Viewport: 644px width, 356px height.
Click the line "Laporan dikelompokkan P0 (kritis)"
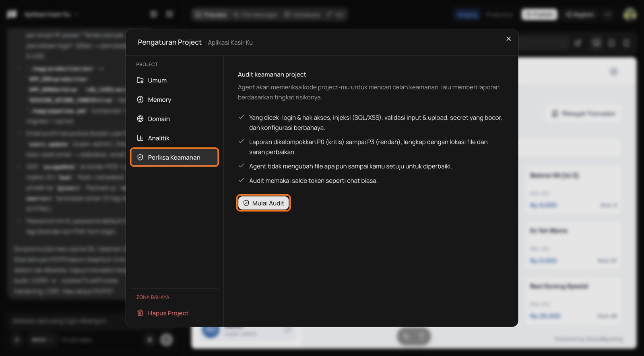pos(368,147)
